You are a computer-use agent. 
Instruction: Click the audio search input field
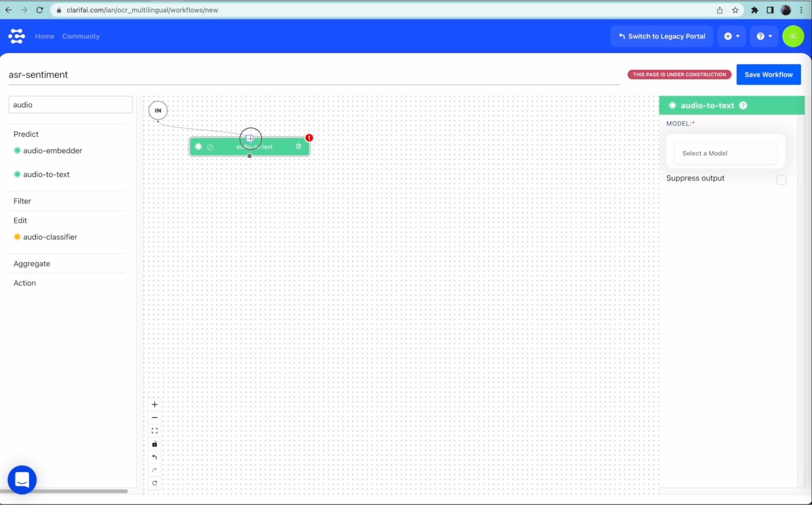click(x=70, y=105)
